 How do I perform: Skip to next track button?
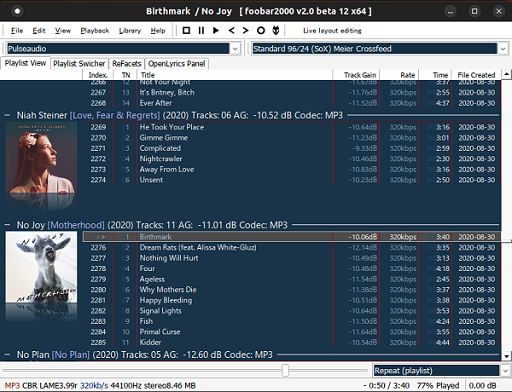pyautogui.click(x=246, y=31)
